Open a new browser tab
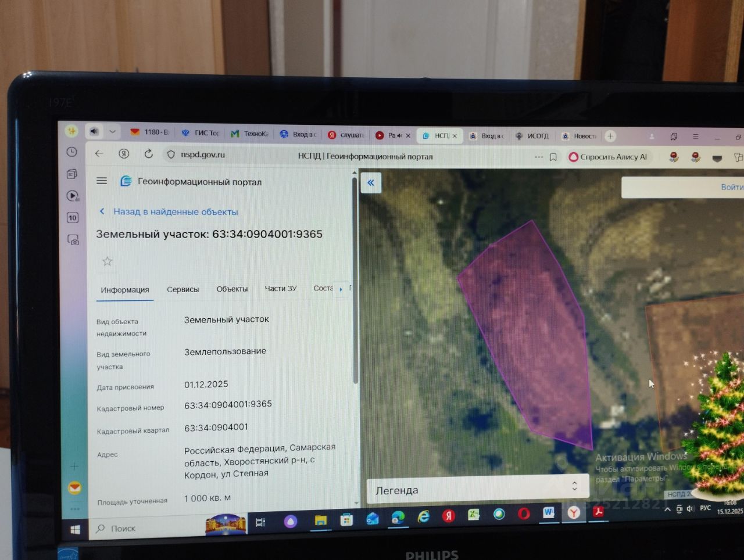744x560 pixels. coord(610,136)
